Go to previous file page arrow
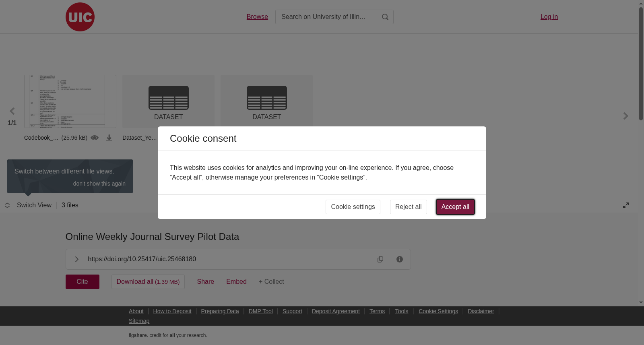This screenshot has width=644, height=345. click(12, 111)
